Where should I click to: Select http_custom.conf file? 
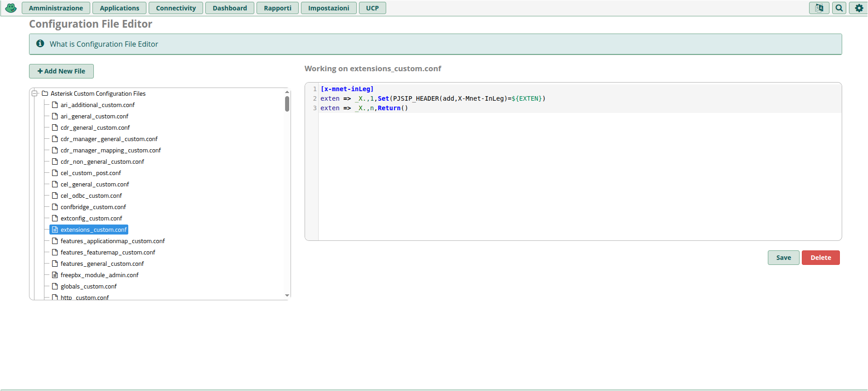click(x=84, y=297)
